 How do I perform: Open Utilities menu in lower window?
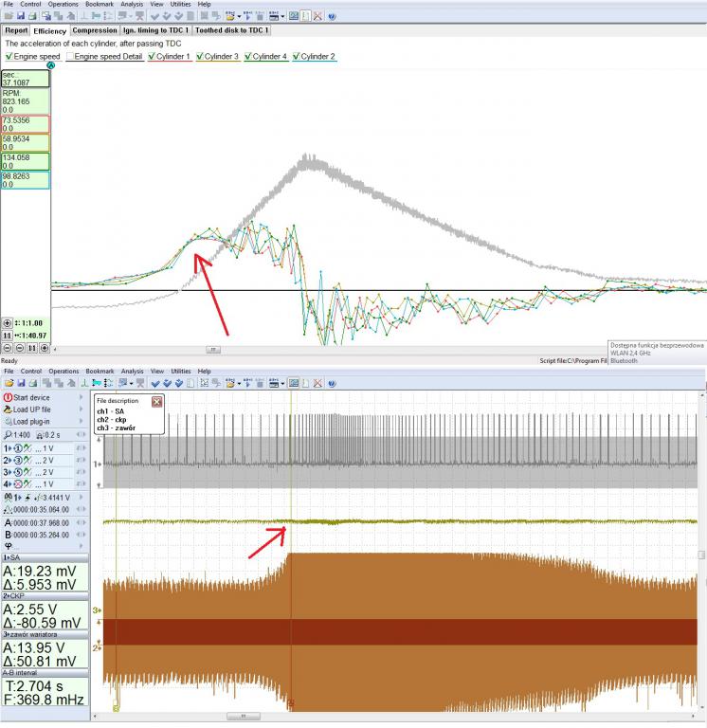tap(181, 372)
